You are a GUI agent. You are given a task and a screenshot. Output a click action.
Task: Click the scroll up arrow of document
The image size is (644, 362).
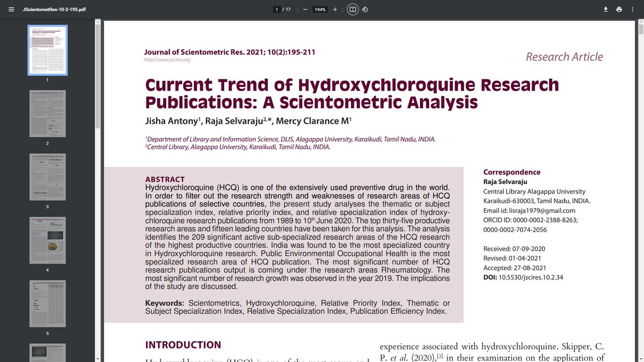coord(640,22)
